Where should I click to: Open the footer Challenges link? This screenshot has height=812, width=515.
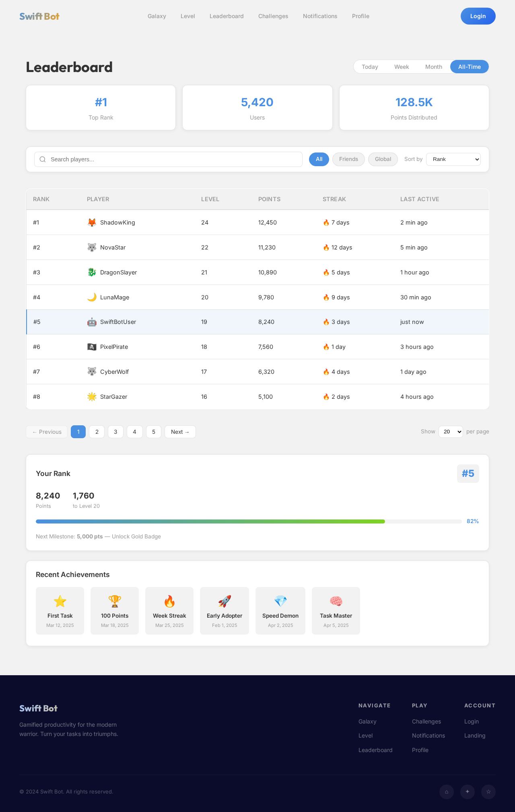[x=426, y=721]
